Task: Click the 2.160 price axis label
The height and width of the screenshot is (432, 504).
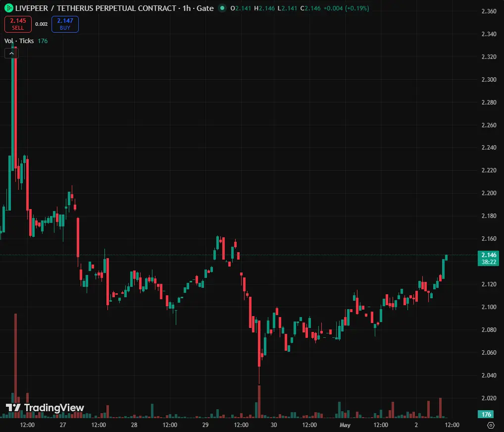Action: coord(489,239)
